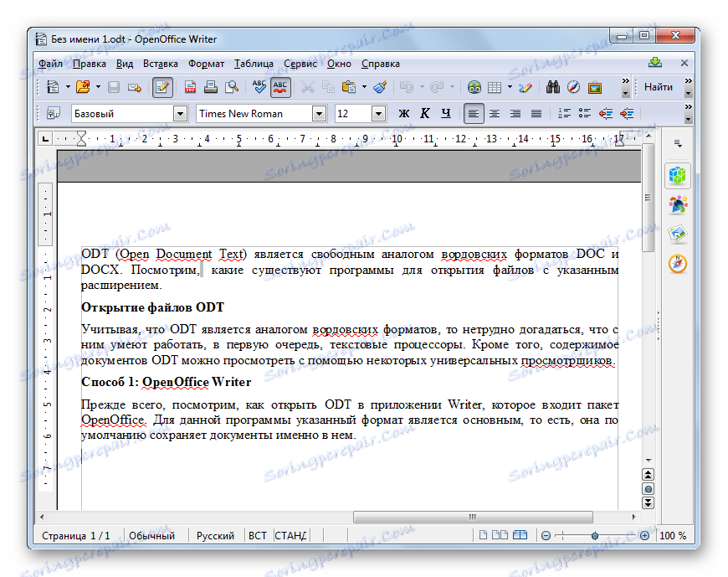Insert Hyperlink globe icon
Image resolution: width=728 pixels, height=577 pixels.
pos(474,87)
